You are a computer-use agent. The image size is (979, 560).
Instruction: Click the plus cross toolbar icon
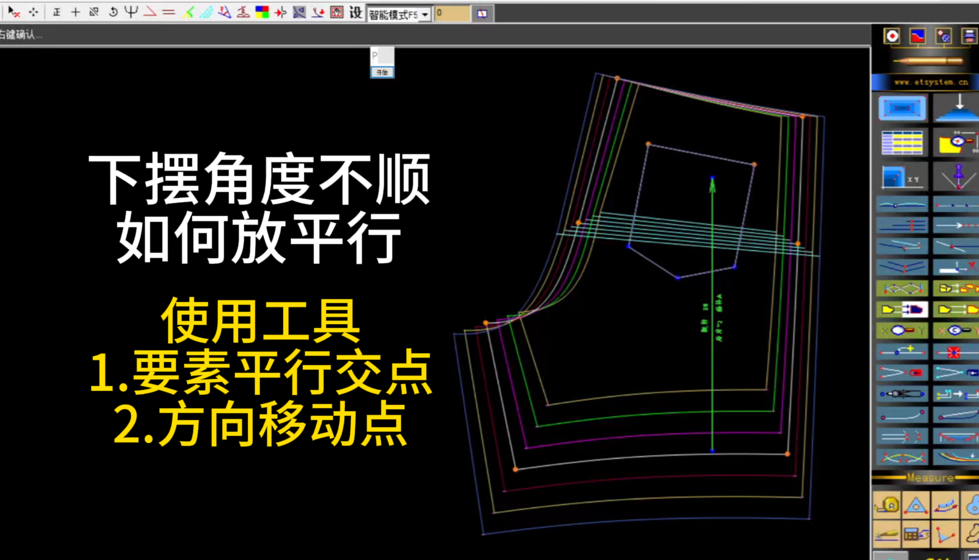[75, 12]
